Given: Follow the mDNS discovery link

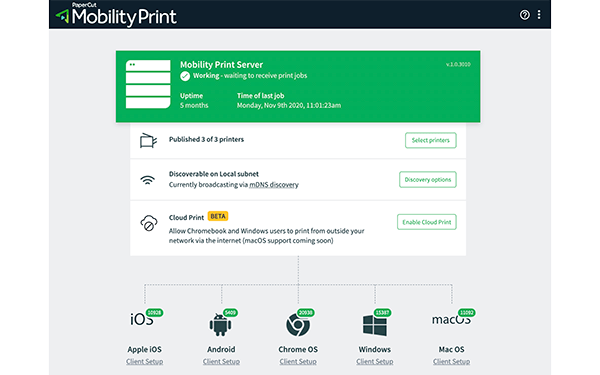Looking at the screenshot, I should [x=274, y=185].
